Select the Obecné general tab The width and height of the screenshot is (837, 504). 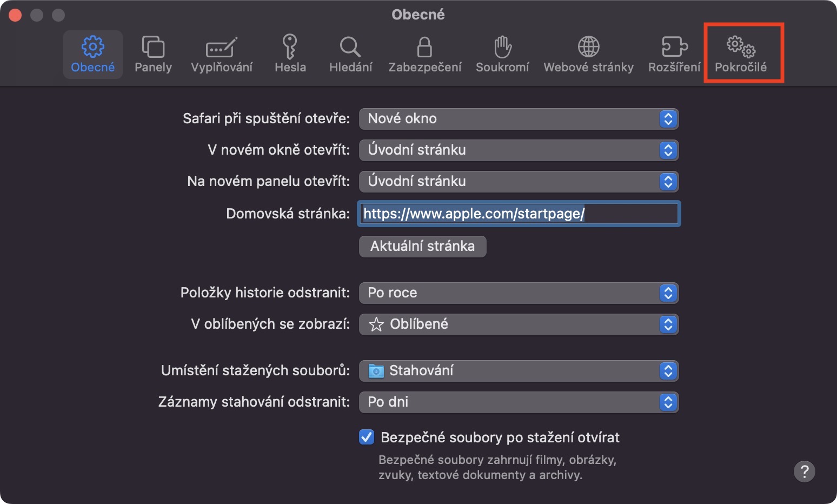pos(93,54)
